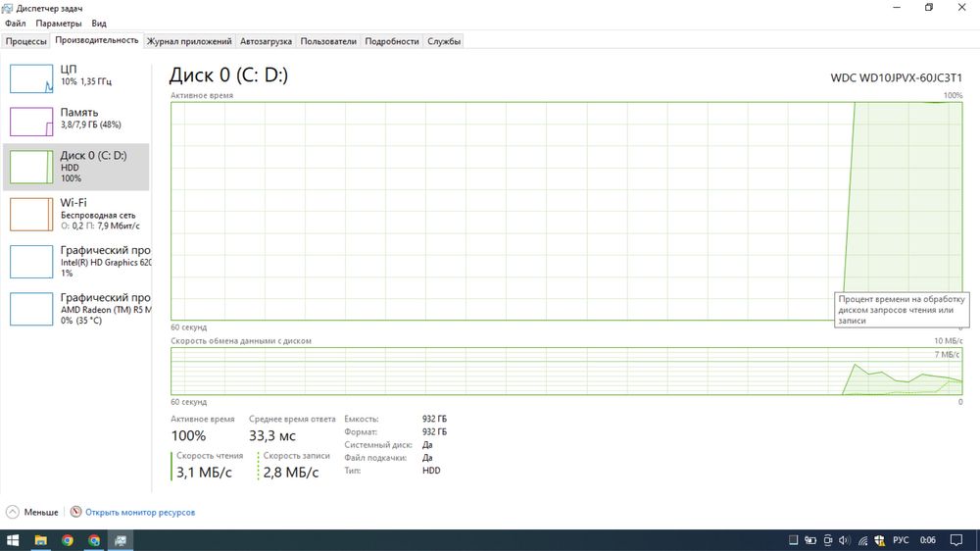Switch to the Пользователи tab
Image resolution: width=980 pixels, height=551 pixels.
tap(328, 41)
